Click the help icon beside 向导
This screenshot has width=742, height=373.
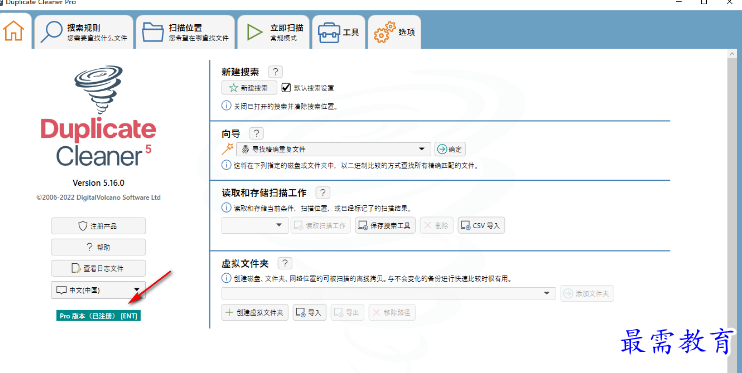coord(256,133)
